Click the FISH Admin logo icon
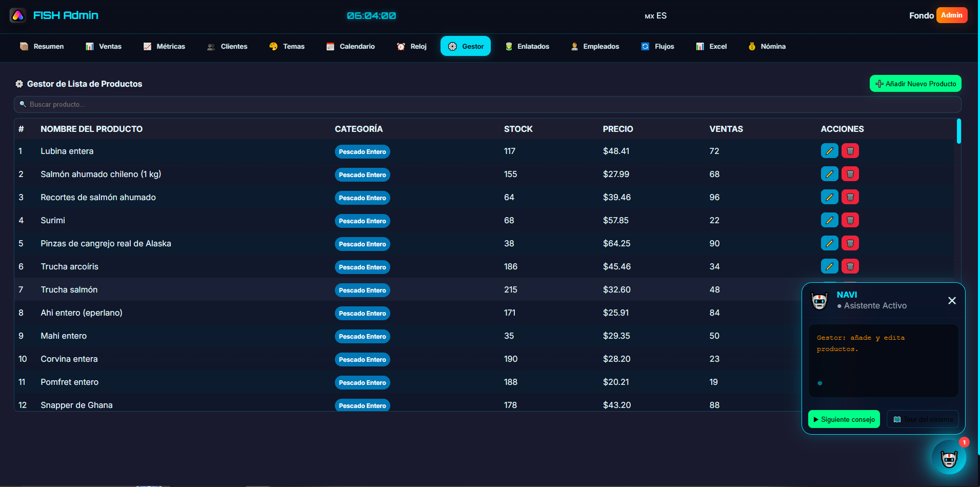This screenshot has width=980, height=487. click(18, 15)
